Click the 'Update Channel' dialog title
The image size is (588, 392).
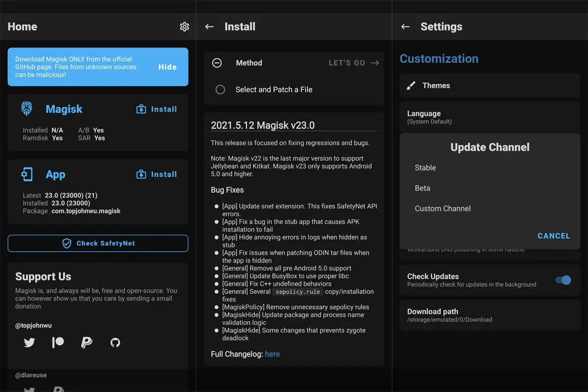pos(490,147)
